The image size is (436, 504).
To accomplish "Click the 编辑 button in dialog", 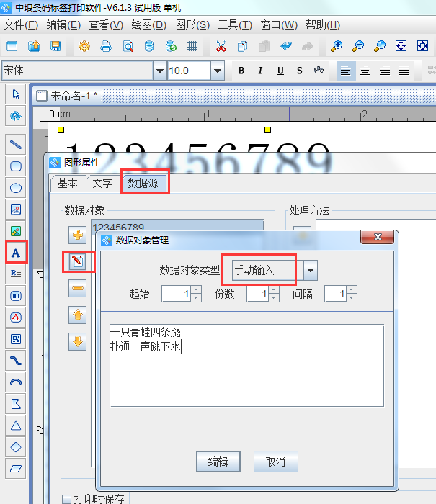I will [218, 462].
